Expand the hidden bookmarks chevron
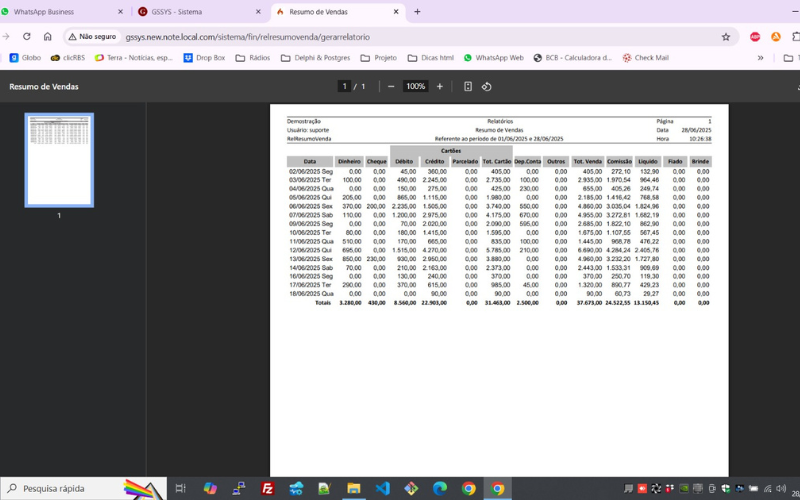The height and width of the screenshot is (500, 800). (x=760, y=58)
